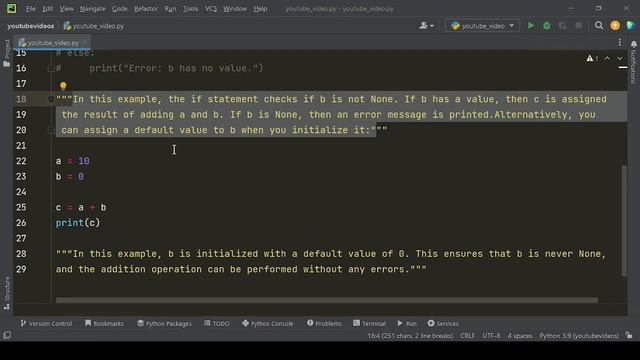Open the Navigate menu
Image resolution: width=640 pixels, height=360 pixels.
click(x=92, y=9)
